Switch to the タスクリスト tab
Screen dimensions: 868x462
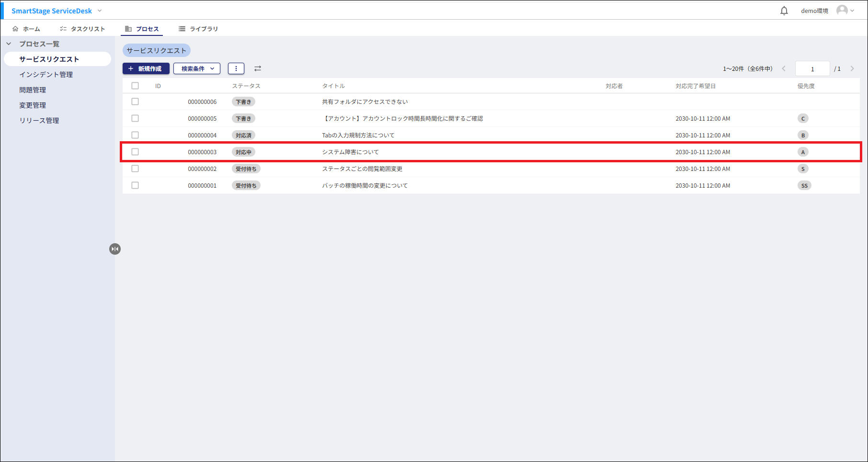coord(82,29)
